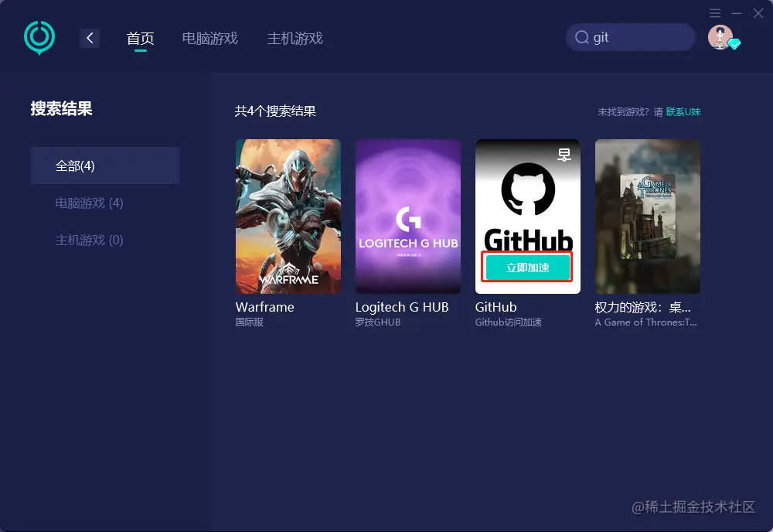Click the GitHub title below the card
The image size is (773, 532).
(496, 307)
